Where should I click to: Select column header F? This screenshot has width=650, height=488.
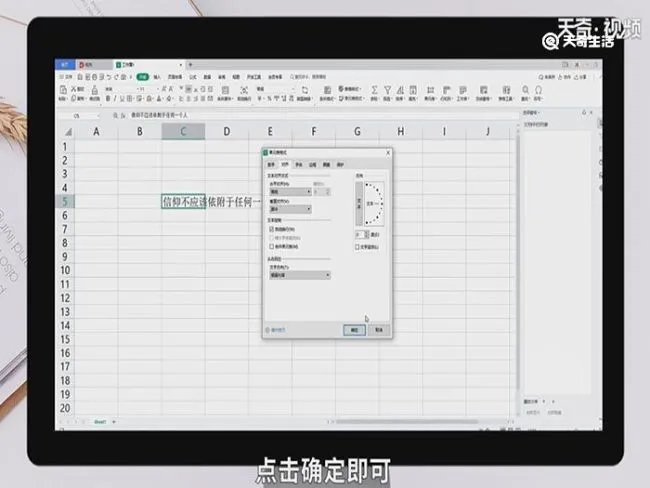coord(314,131)
